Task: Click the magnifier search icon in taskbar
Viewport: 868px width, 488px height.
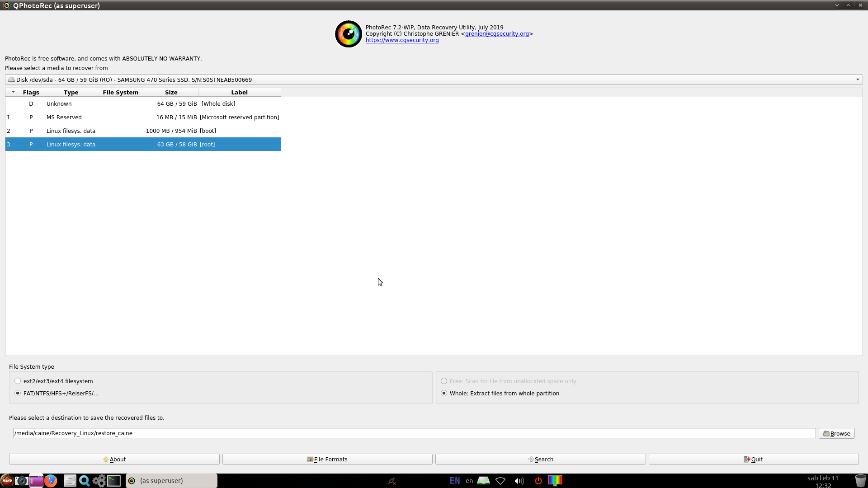Action: [x=84, y=480]
